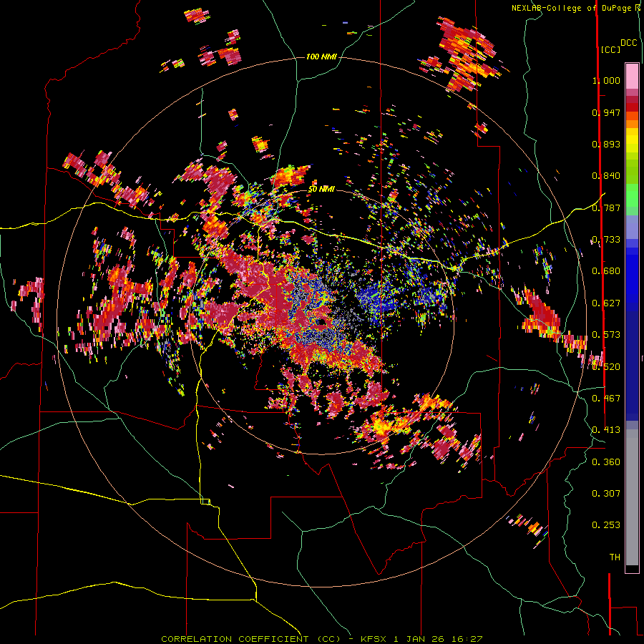The width and height of the screenshot is (644, 644).
Task: Select the 0.307 legend value
Action: pyautogui.click(x=606, y=494)
